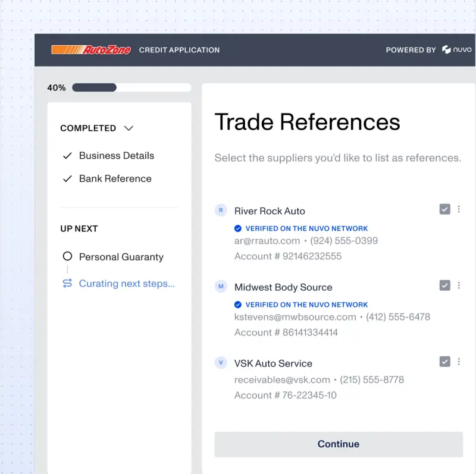Click Account # 86141334414
The image size is (476, 474).
(x=286, y=332)
